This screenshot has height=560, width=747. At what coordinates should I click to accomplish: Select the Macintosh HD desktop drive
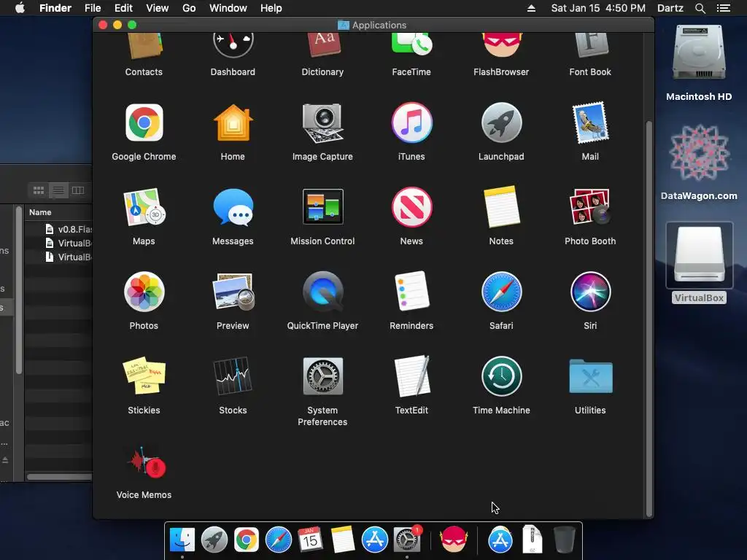click(x=699, y=52)
